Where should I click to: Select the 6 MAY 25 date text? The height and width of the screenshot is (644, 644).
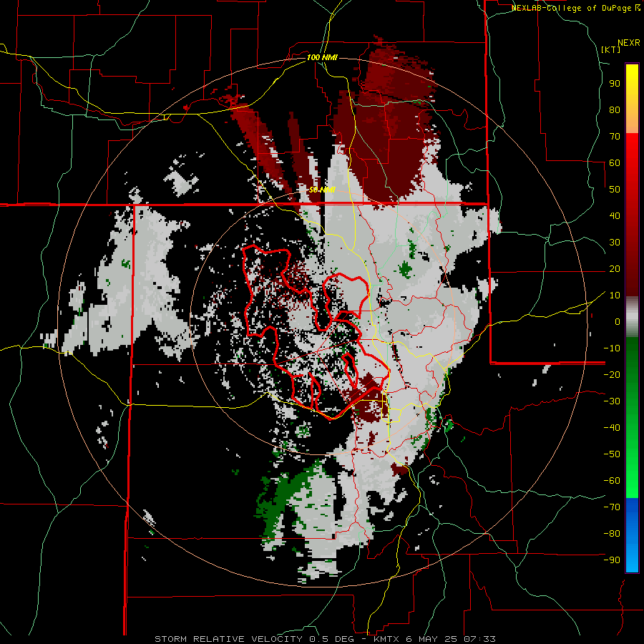(x=432, y=639)
